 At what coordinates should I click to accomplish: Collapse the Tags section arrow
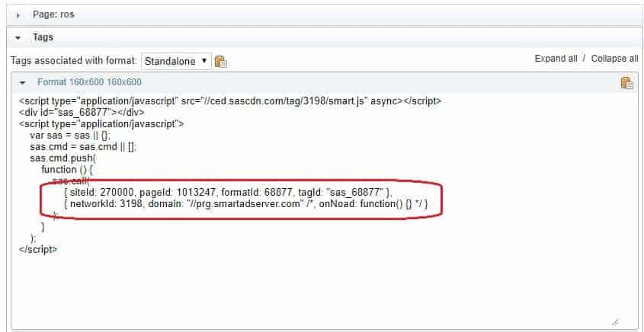[x=18, y=37]
